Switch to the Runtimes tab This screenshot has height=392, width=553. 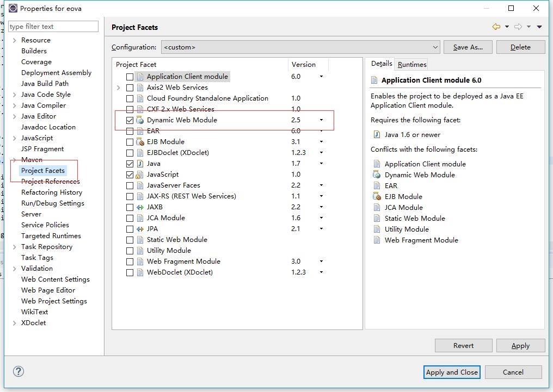(411, 64)
